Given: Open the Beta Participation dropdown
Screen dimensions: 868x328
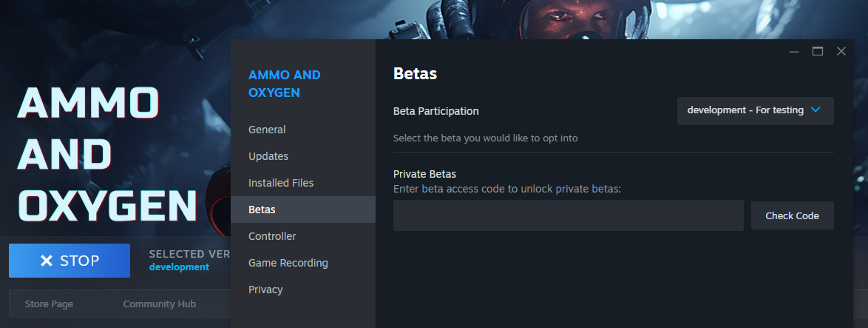Looking at the screenshot, I should point(755,111).
